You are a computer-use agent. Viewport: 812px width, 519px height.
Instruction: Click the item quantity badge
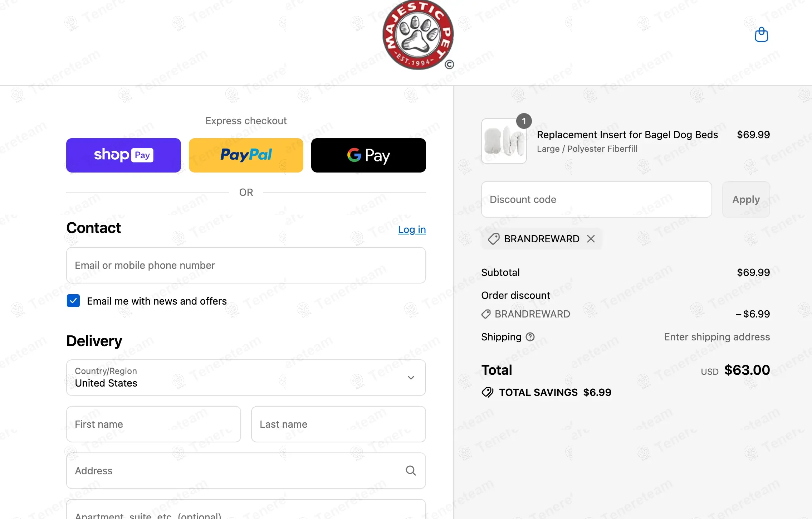coord(524,121)
